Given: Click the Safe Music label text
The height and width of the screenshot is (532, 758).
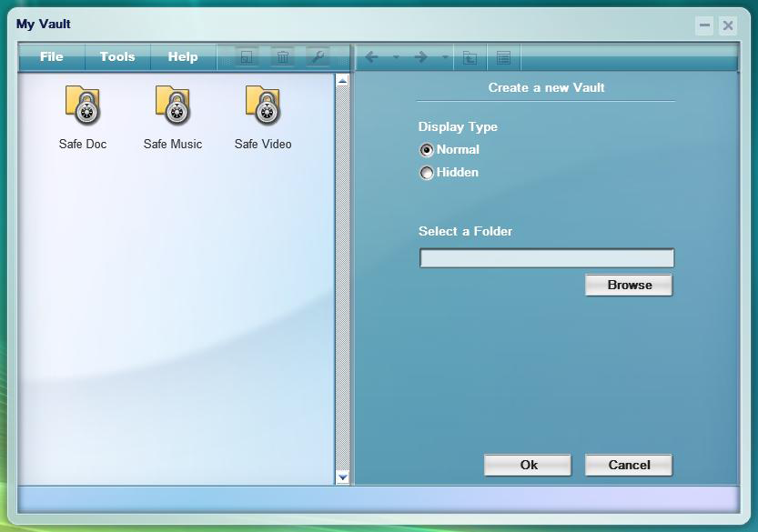Looking at the screenshot, I should (x=173, y=144).
